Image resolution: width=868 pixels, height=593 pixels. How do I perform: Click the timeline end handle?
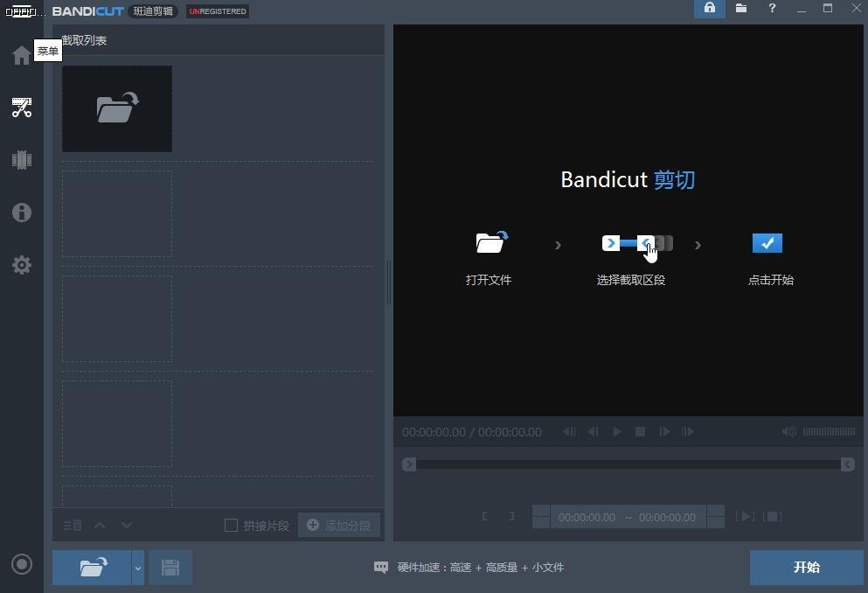tap(848, 464)
